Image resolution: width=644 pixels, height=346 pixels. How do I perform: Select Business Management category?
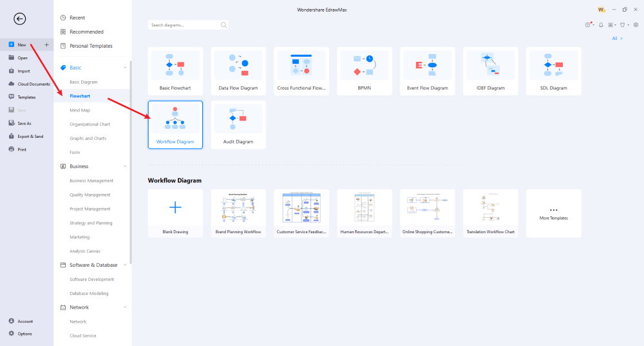(x=91, y=181)
